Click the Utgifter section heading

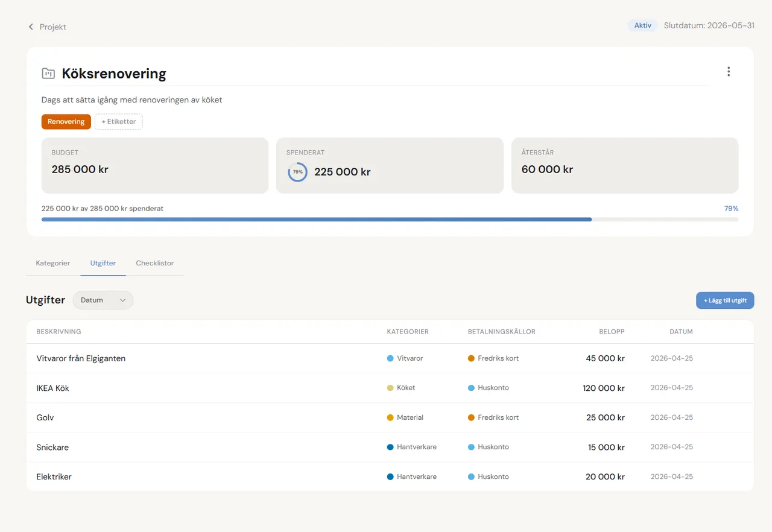(x=45, y=300)
